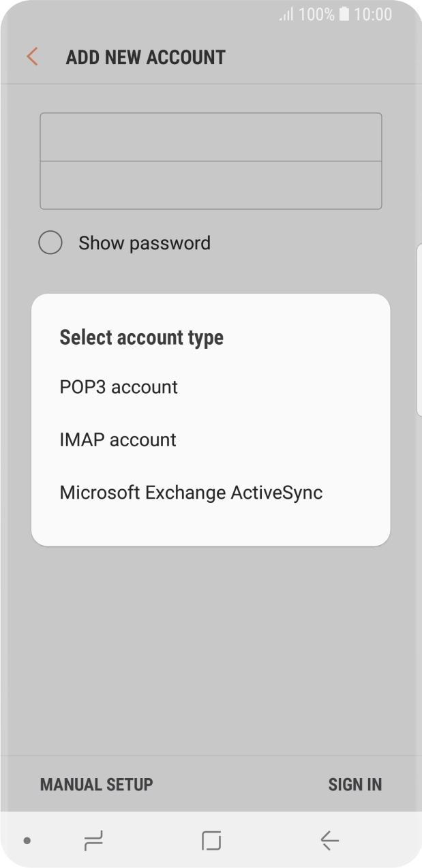The width and height of the screenshot is (422, 868).
Task: Open recent apps from the navigation bar
Action: pos(93,841)
